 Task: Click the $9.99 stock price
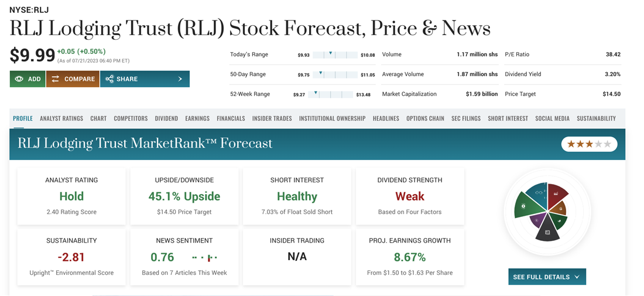(x=32, y=55)
